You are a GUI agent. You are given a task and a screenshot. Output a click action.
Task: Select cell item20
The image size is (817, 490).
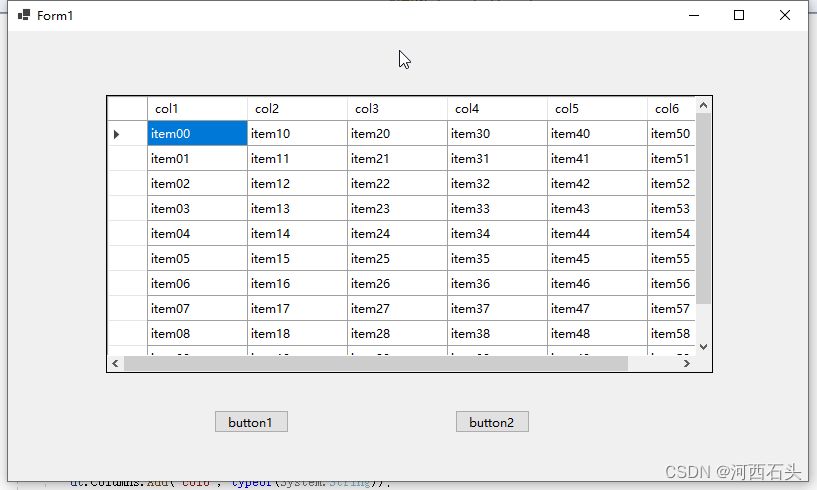[x=398, y=133]
